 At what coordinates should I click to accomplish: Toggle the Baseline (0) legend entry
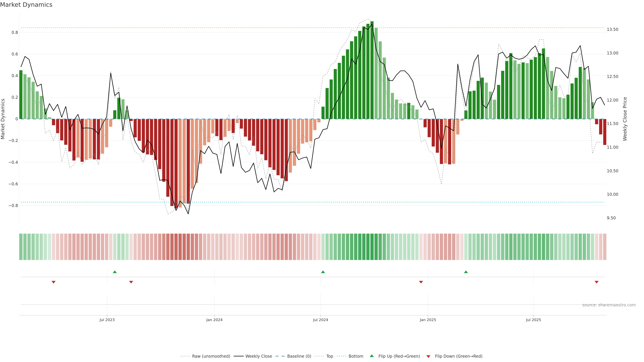click(x=299, y=356)
